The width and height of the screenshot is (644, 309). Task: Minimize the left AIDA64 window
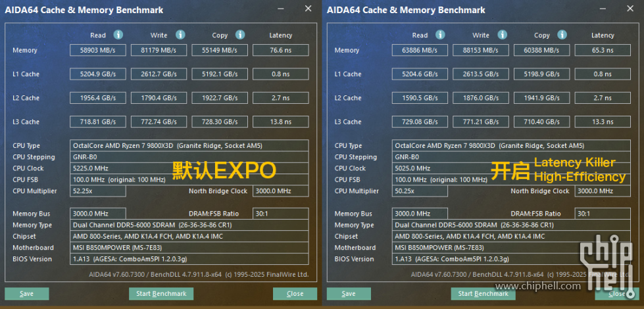coord(281,9)
